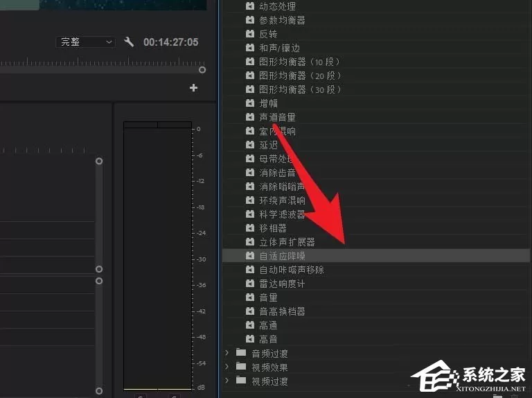Image resolution: width=532 pixels, height=398 pixels.
Task: Click the icon beside 图形均衡器（20 段）
Action: pyautogui.click(x=250, y=76)
